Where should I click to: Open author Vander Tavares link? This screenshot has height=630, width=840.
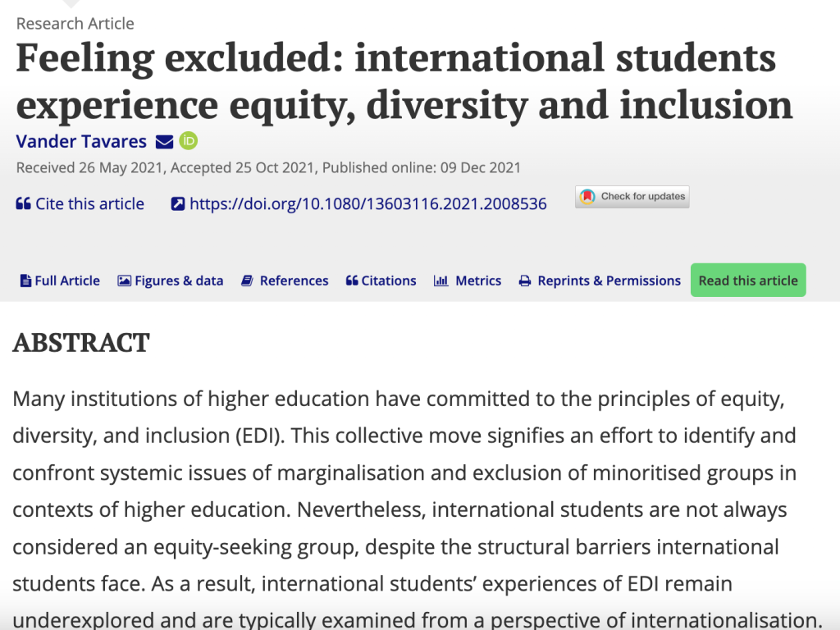(81, 141)
